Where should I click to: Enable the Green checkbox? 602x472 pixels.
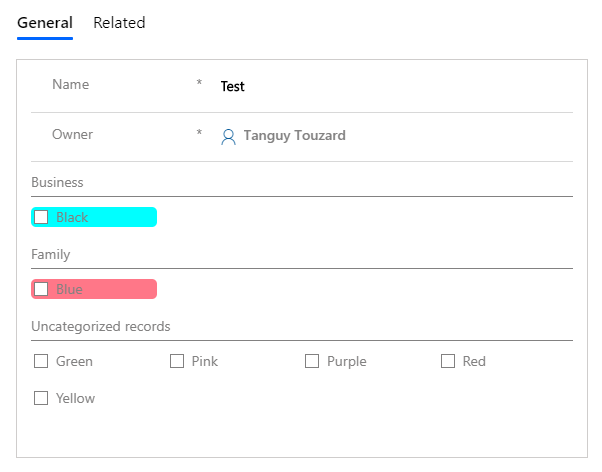click(41, 361)
